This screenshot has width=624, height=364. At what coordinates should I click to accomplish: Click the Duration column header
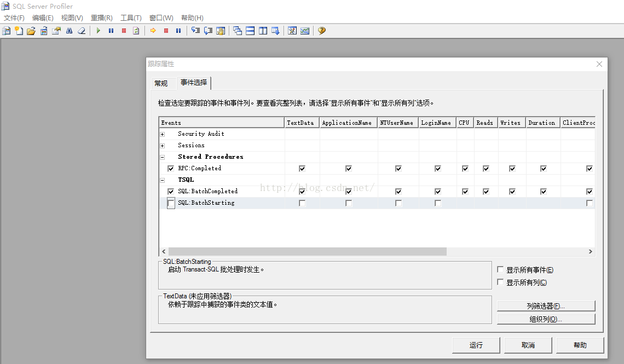pos(543,123)
